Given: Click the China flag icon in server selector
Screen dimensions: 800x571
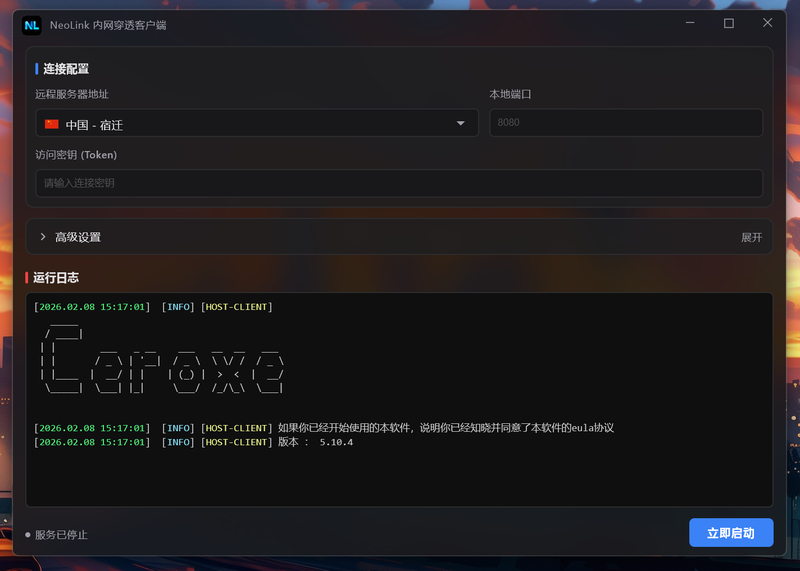Looking at the screenshot, I should click(x=52, y=124).
